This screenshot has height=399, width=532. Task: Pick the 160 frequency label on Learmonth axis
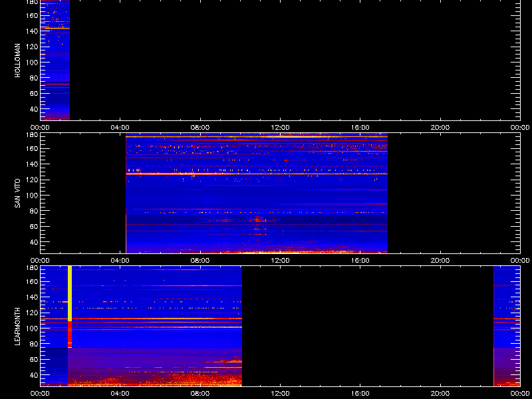click(32, 281)
